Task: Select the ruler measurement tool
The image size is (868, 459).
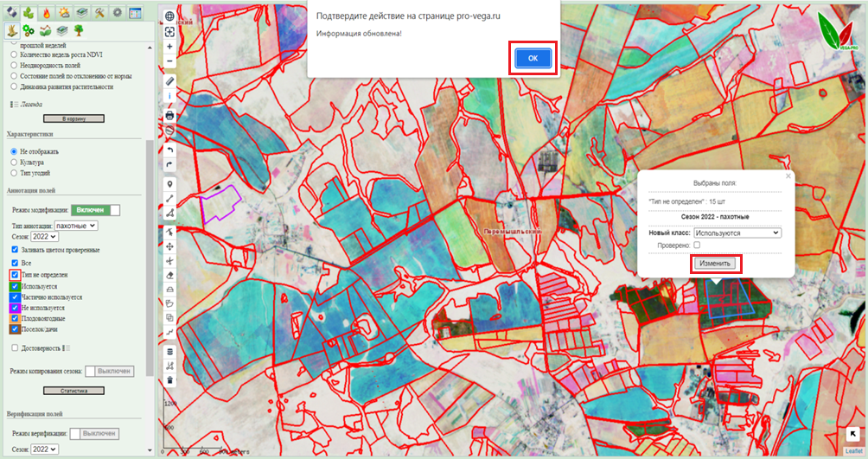Action: point(169,80)
